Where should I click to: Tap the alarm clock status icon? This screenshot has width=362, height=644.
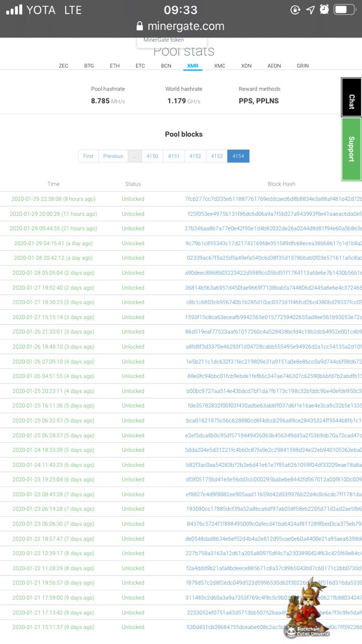click(x=324, y=10)
